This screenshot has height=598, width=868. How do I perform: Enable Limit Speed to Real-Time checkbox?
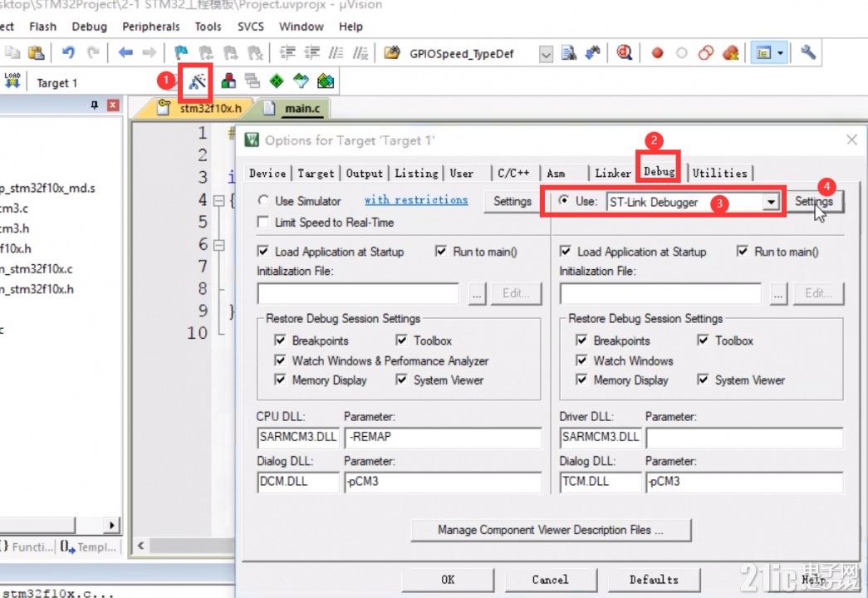(x=263, y=222)
